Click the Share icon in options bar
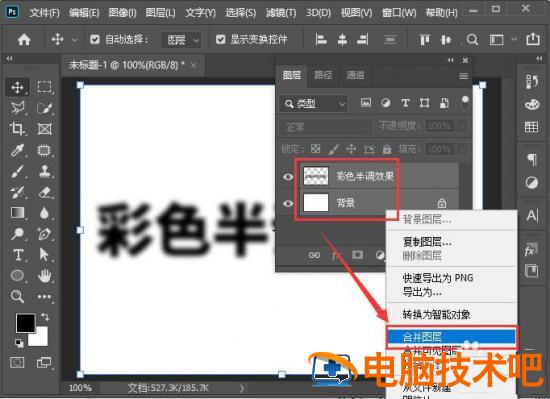 click(x=533, y=39)
